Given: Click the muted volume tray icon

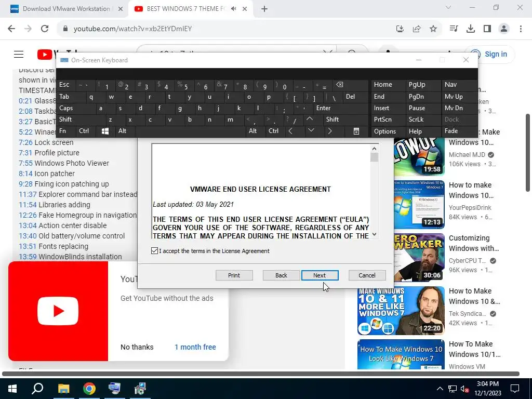Looking at the screenshot, I should click(x=464, y=389).
